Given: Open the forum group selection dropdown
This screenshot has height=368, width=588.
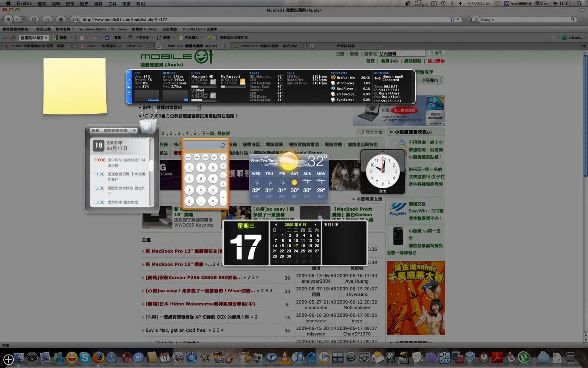Looking at the screenshot, I should [178, 107].
